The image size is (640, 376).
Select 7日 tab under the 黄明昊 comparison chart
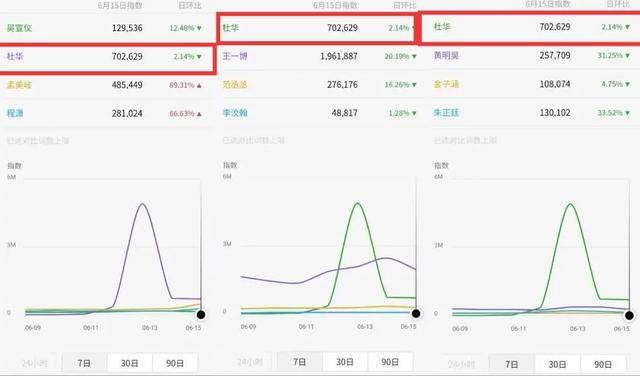[x=511, y=364]
